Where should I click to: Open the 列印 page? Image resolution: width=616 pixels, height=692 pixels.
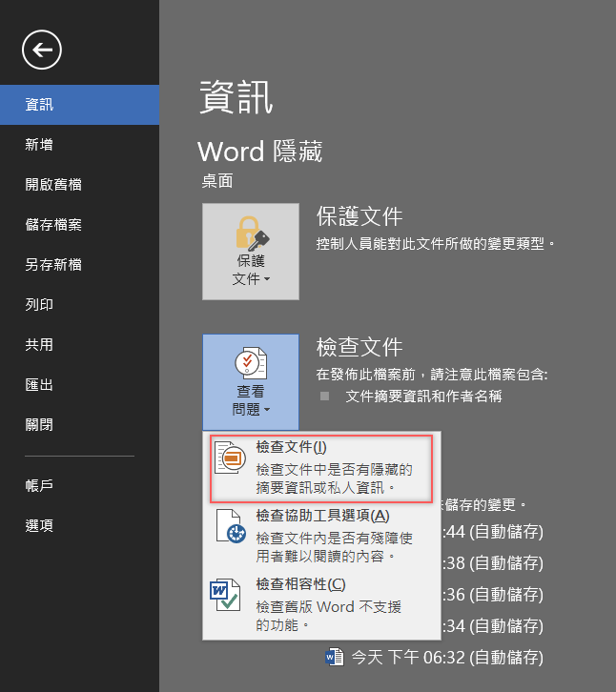click(x=79, y=304)
